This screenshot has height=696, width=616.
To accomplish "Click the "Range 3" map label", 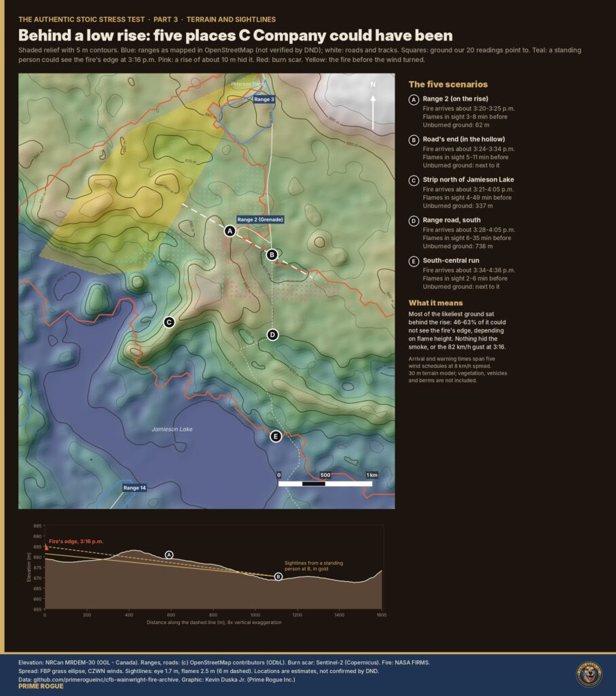I will tap(264, 99).
